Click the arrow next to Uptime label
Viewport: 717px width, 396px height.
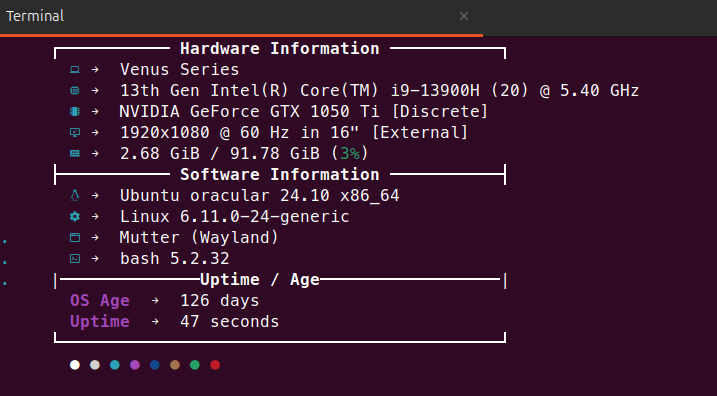155,321
